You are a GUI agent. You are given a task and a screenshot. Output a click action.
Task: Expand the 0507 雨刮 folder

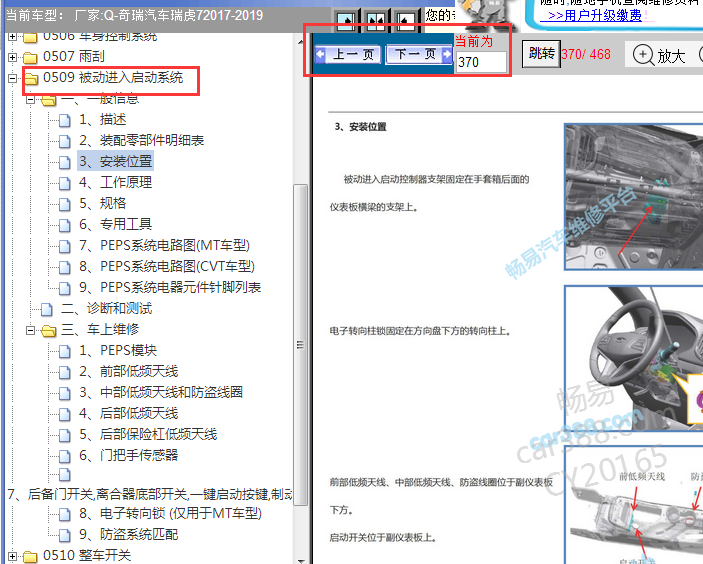(x=13, y=57)
